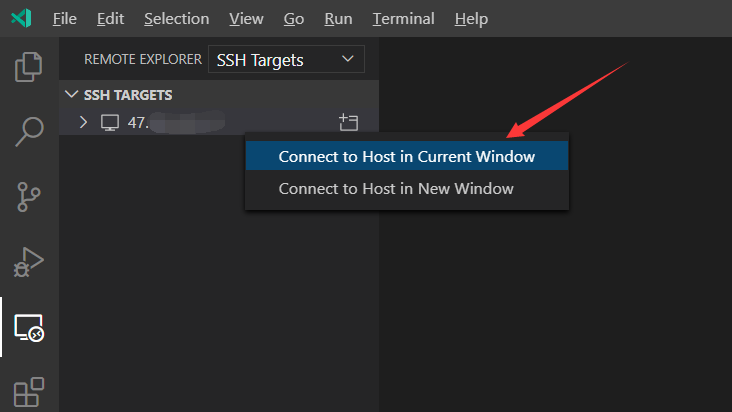Open the Help menu
732x412 pixels.
[471, 19]
